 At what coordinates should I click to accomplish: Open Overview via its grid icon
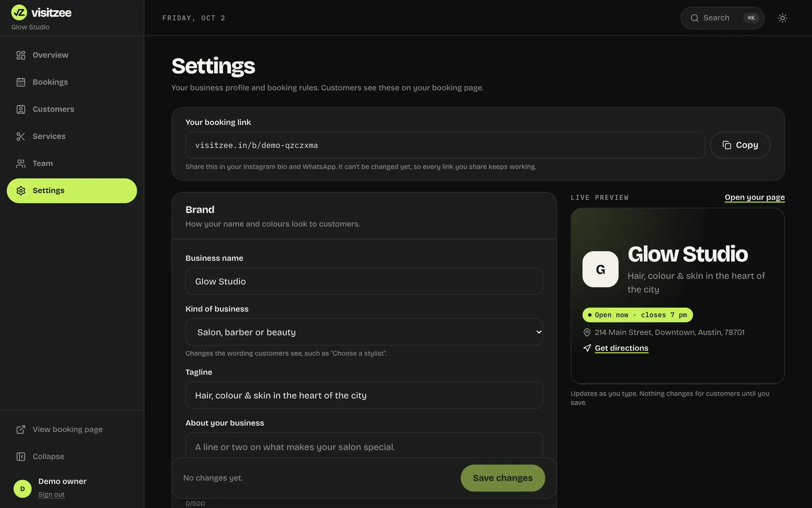click(x=21, y=55)
